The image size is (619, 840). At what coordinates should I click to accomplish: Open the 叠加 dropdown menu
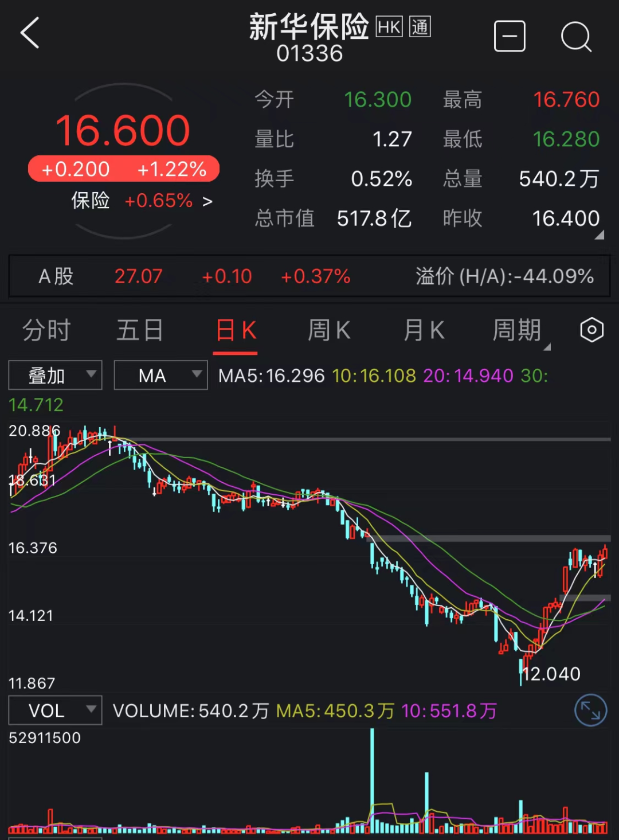coord(92,375)
